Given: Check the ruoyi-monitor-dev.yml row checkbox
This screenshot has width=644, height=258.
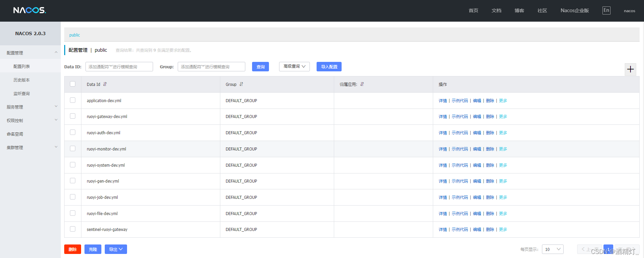Looking at the screenshot, I should pos(73,148).
